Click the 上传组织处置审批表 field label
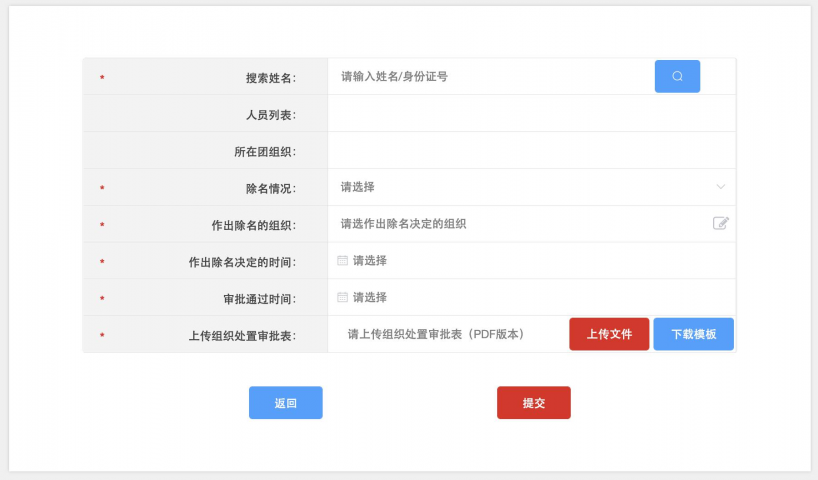 click(242, 336)
